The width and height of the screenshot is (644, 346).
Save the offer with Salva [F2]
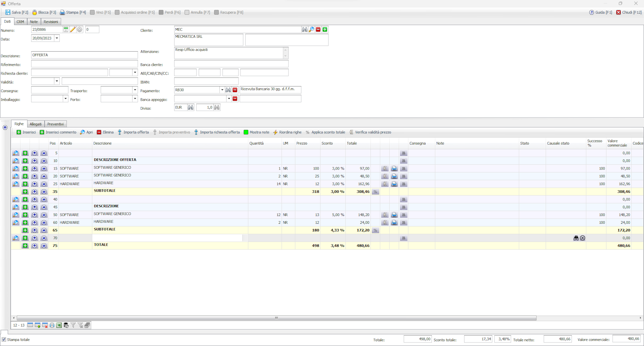[16, 12]
